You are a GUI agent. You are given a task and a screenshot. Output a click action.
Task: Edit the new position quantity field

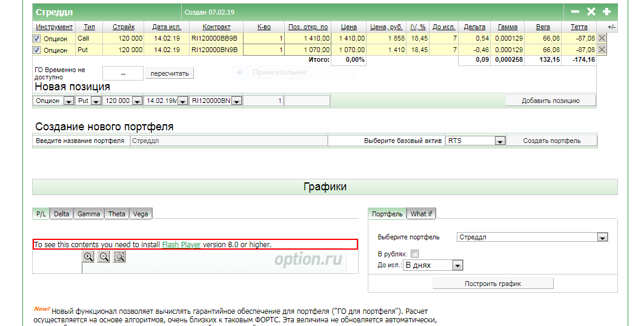click(x=264, y=101)
